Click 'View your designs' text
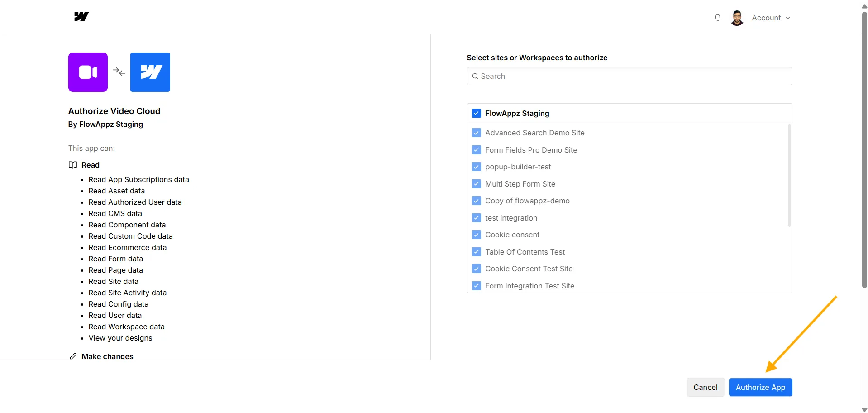The width and height of the screenshot is (868, 413). pyautogui.click(x=120, y=338)
